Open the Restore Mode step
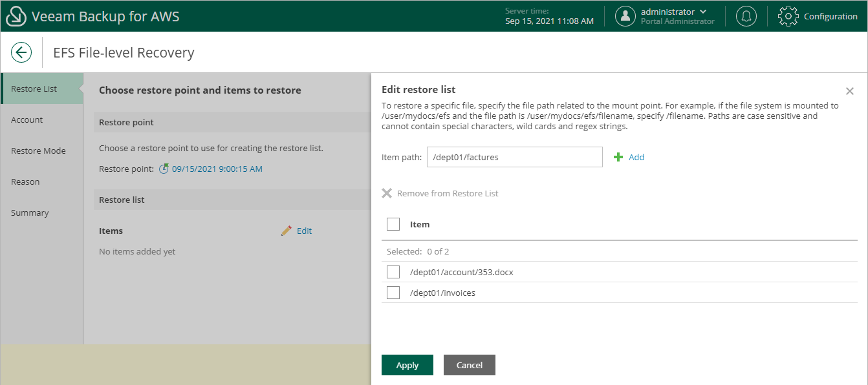Screen dimensions: 868x385 [x=42, y=151]
